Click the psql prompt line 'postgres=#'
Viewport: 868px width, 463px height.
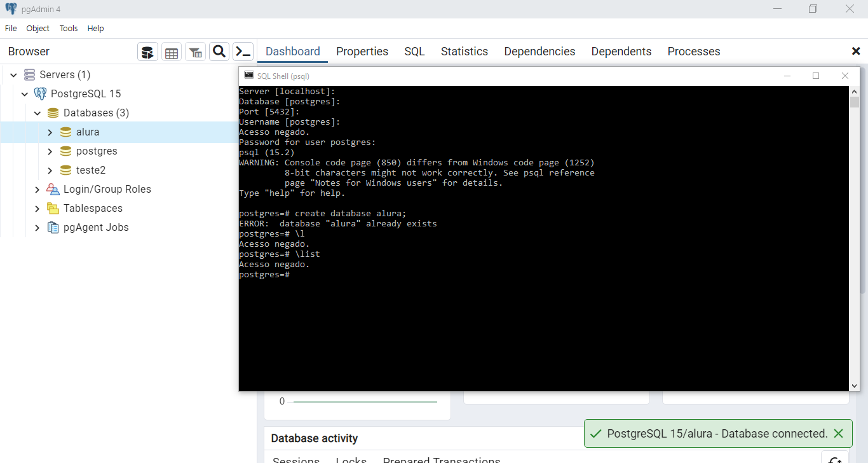click(x=264, y=275)
